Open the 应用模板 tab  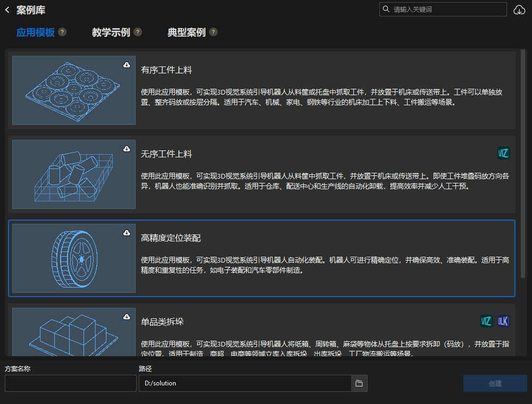click(36, 32)
